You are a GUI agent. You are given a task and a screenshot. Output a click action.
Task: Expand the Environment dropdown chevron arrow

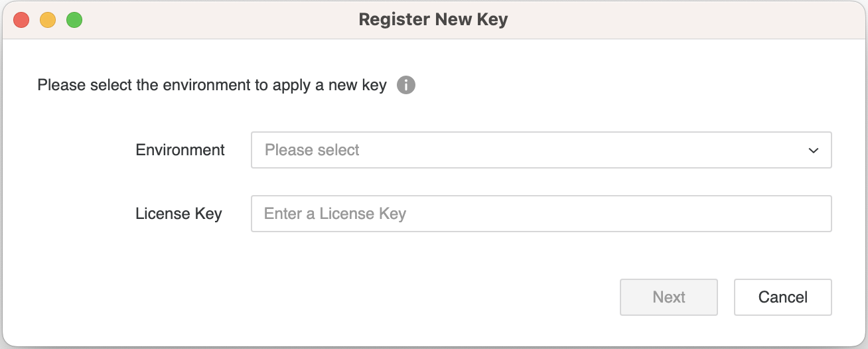coord(814,151)
